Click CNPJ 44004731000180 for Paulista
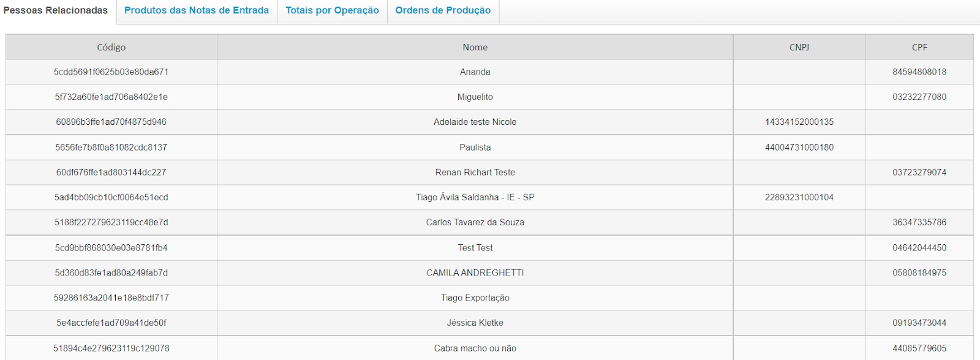The width and height of the screenshot is (980, 360). [799, 147]
